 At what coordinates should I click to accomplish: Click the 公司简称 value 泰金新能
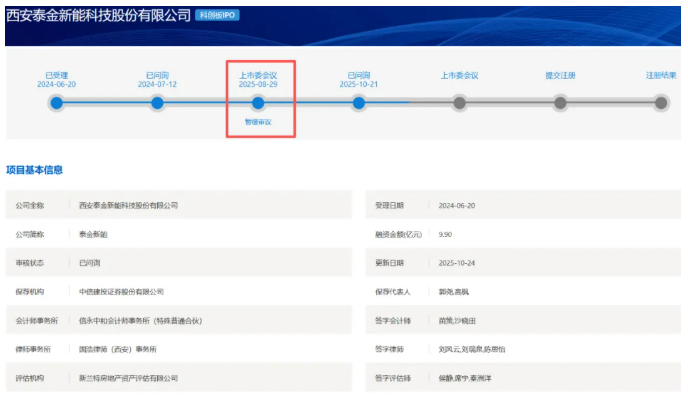(94, 234)
